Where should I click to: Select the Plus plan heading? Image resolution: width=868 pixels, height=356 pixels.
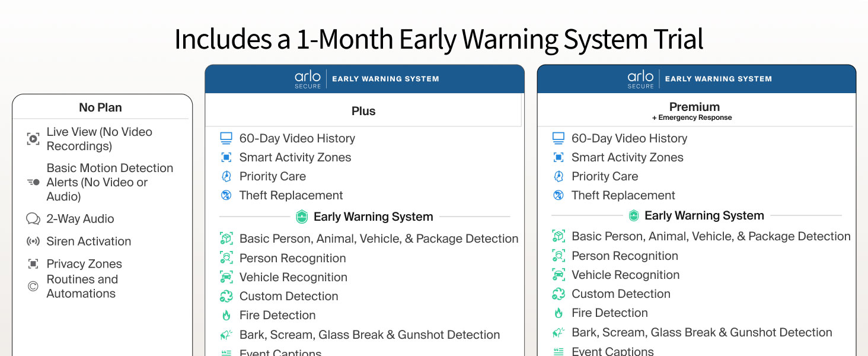363,111
